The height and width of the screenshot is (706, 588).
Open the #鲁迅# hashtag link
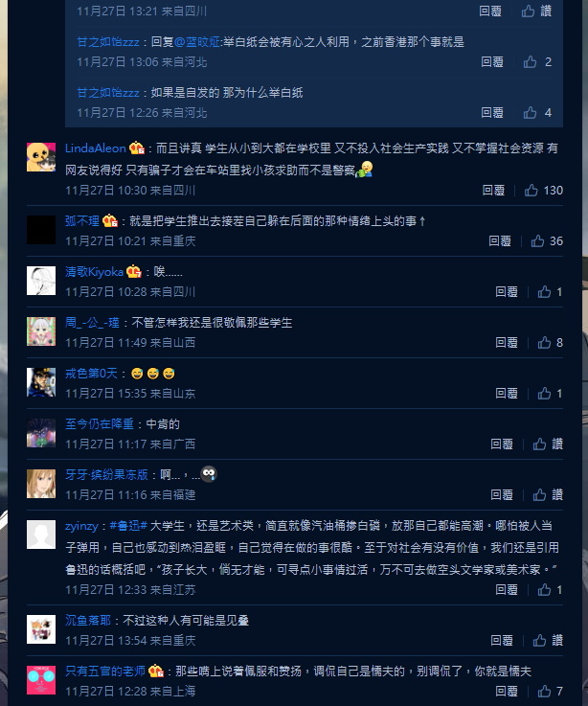pyautogui.click(x=128, y=526)
